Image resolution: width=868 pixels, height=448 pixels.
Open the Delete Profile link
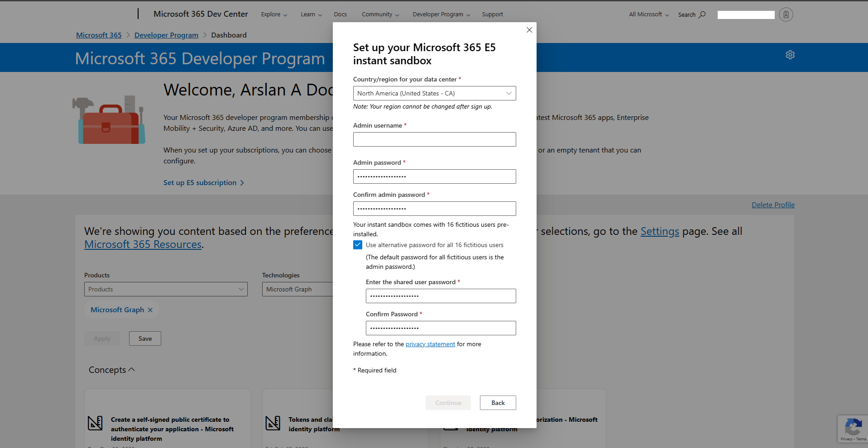point(773,205)
